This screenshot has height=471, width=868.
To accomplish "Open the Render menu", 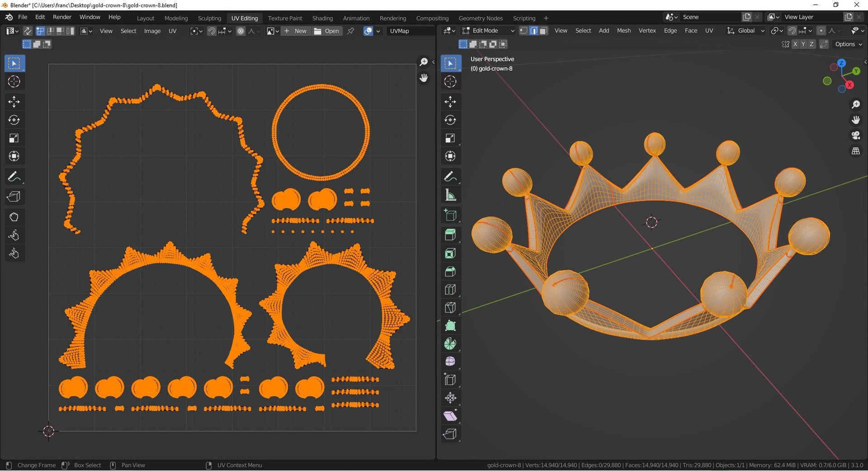I will [62, 17].
